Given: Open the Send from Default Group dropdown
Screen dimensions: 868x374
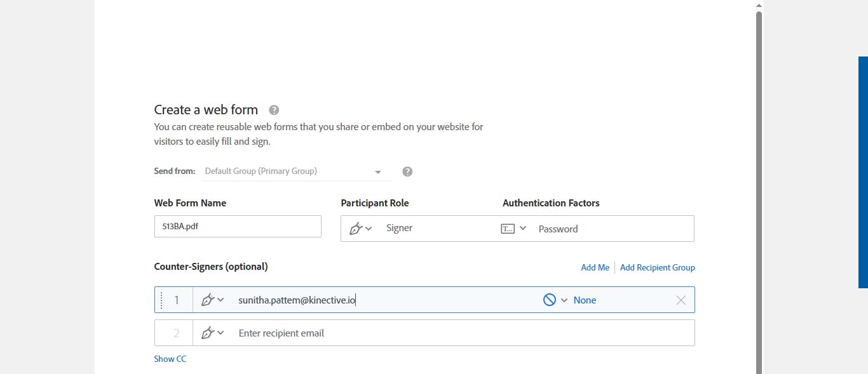Looking at the screenshot, I should [x=378, y=172].
